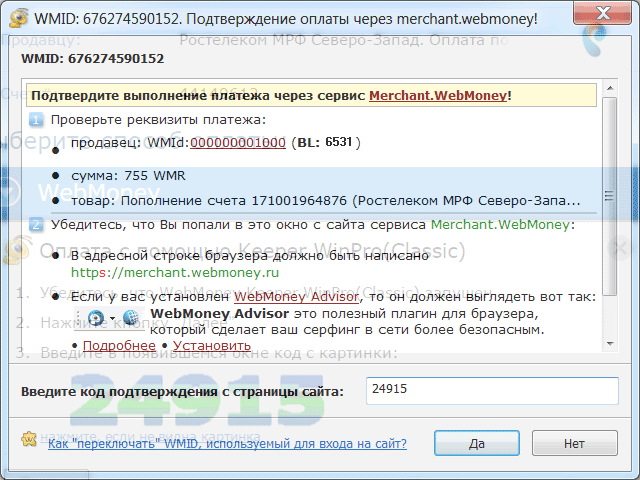
Task: Open seller WMId 000000001000 link
Action: click(x=238, y=142)
